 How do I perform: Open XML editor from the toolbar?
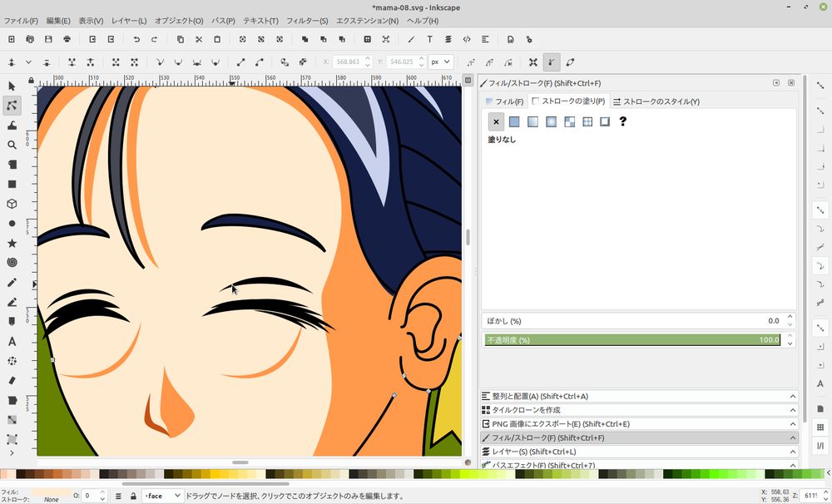pos(467,39)
